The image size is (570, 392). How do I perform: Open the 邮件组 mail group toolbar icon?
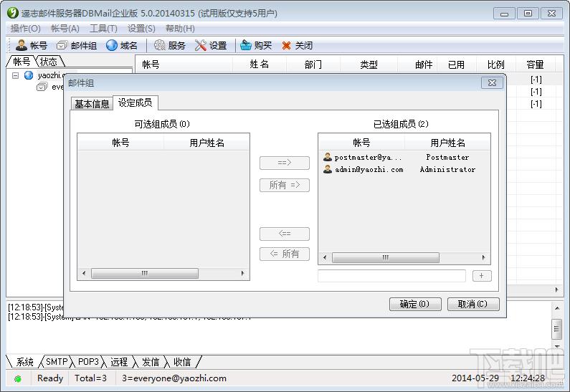pyautogui.click(x=62, y=45)
